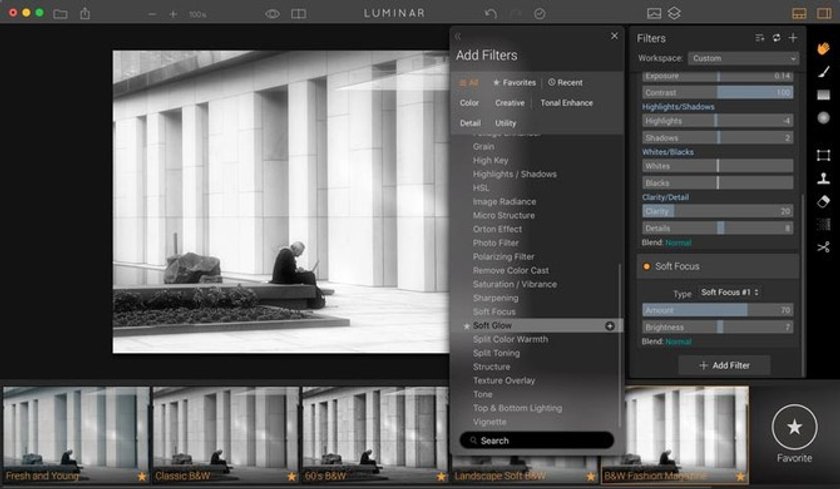The image size is (840, 489).
Task: Select the Brush tool
Action: tap(823, 72)
